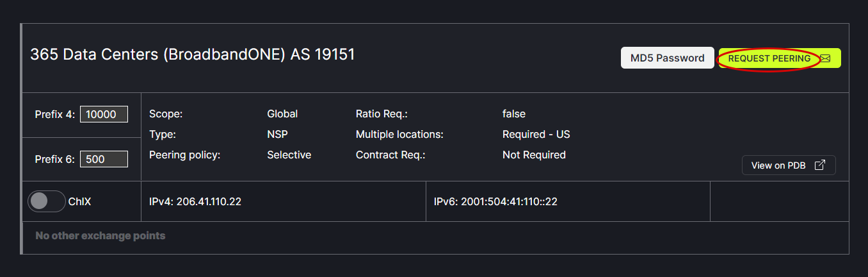
Task: Focus the Prefix 4 input field
Action: [104, 114]
